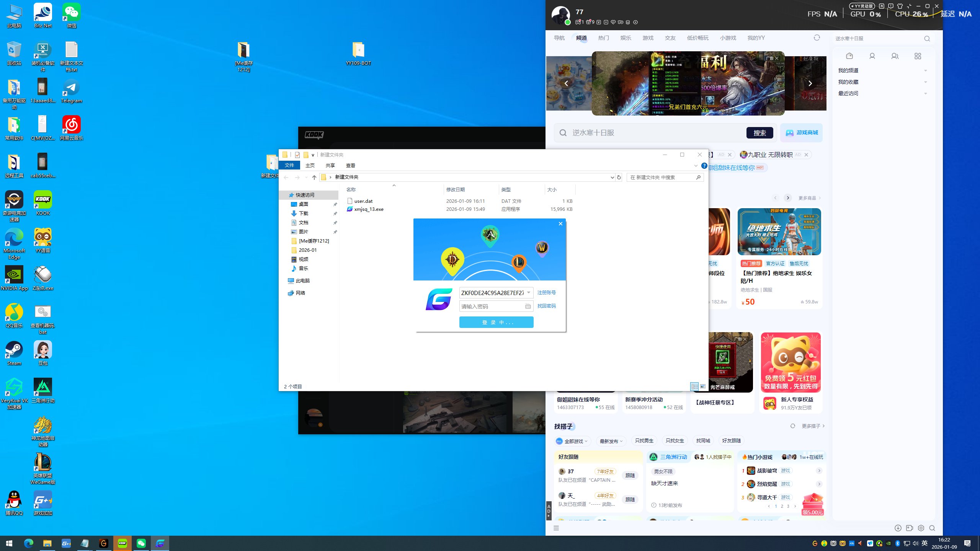
Task: Open the 游戏商城 game store icon button
Action: pos(801,133)
